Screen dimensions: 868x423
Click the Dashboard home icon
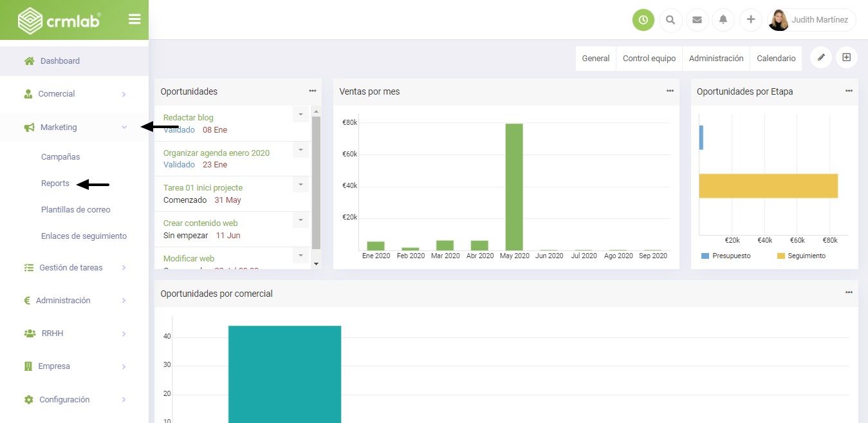point(29,61)
